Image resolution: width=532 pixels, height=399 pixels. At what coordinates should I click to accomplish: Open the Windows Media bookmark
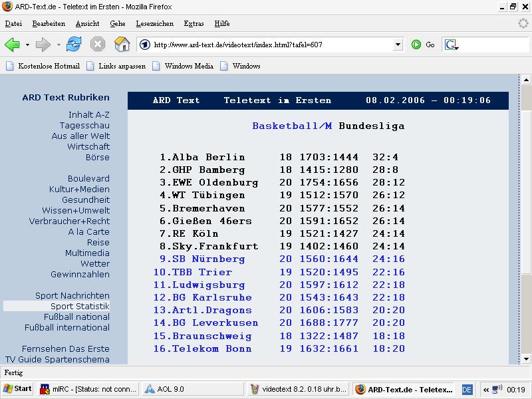point(184,66)
